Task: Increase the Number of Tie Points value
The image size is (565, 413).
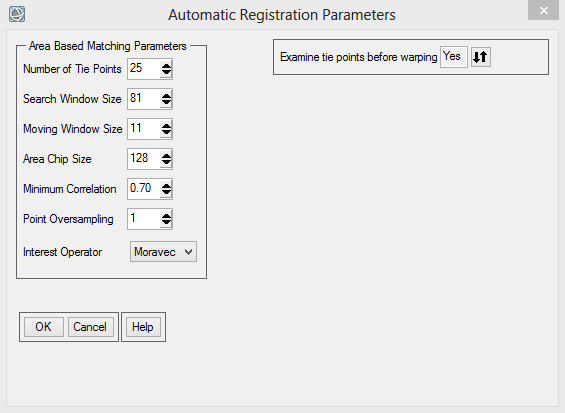Action: (166, 66)
